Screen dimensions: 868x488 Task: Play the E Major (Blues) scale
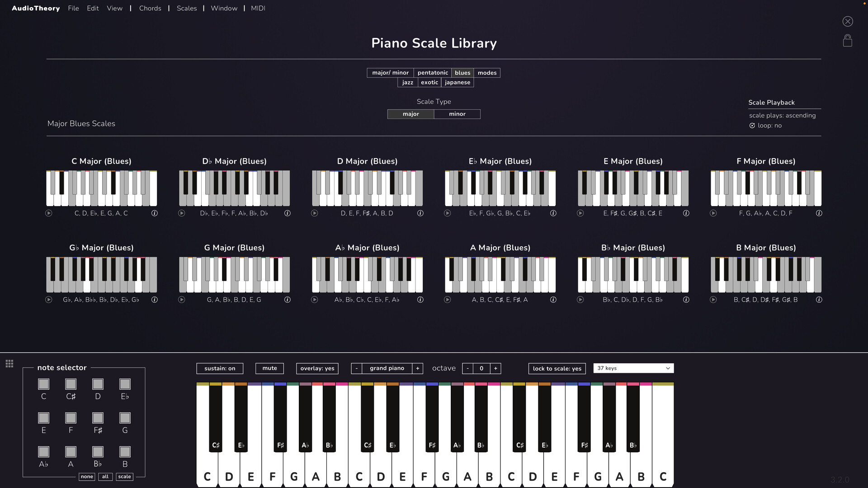[580, 213]
